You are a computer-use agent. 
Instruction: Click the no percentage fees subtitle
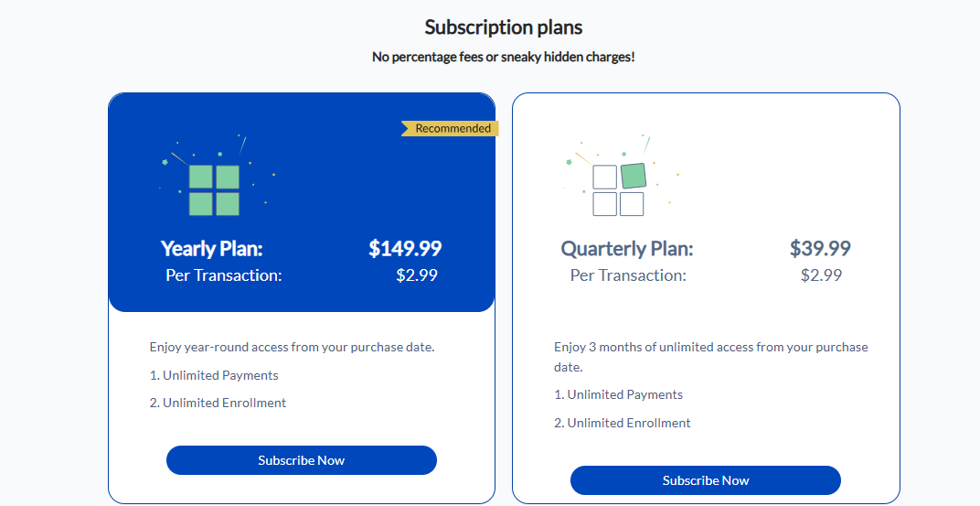pyautogui.click(x=504, y=57)
